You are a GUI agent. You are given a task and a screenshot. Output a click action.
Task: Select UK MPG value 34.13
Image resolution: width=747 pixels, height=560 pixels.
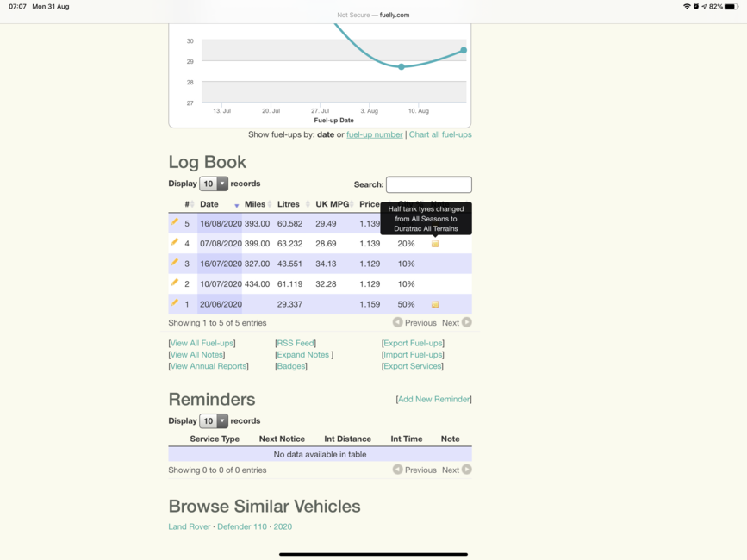[326, 264]
